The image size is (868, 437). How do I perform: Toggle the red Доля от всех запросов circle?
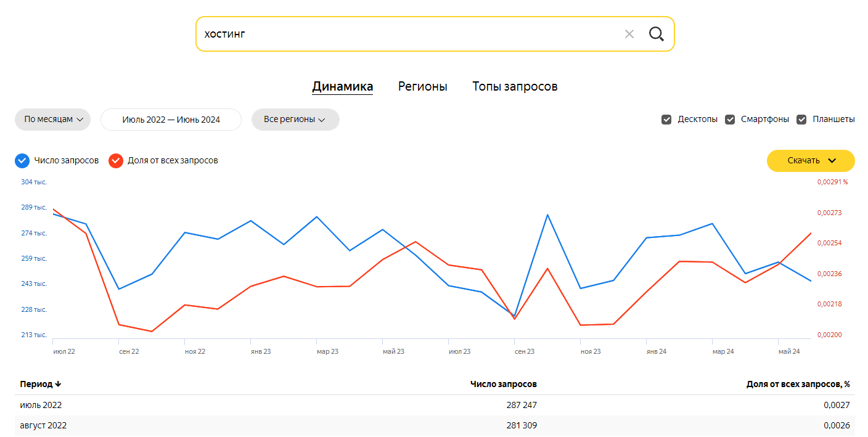116,161
